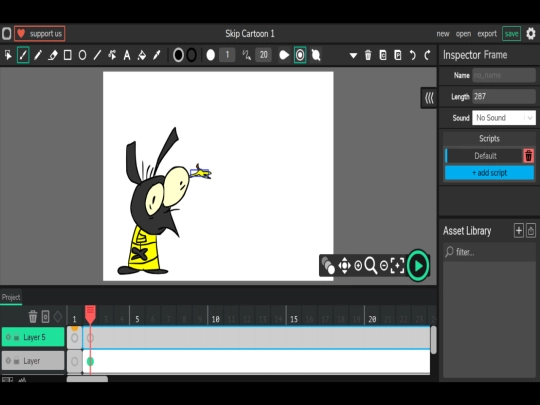Click the timeline add frame icon
The width and height of the screenshot is (540, 405).
click(x=45, y=316)
